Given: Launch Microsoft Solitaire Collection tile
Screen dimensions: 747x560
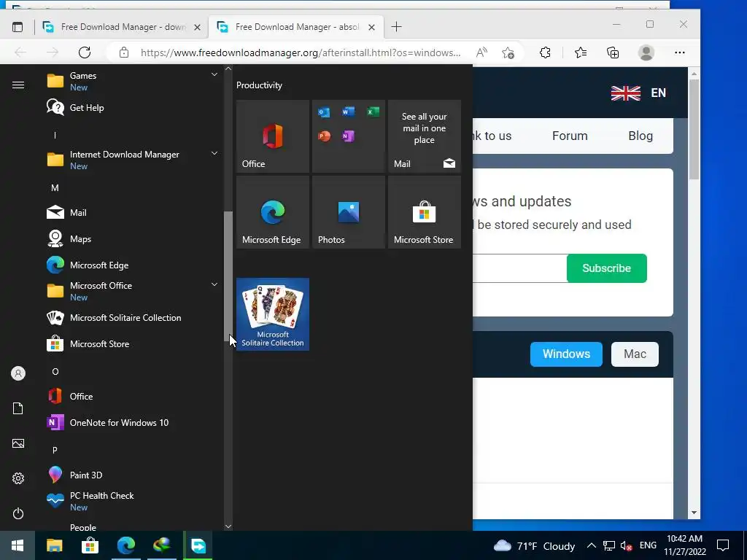Looking at the screenshot, I should click(273, 314).
